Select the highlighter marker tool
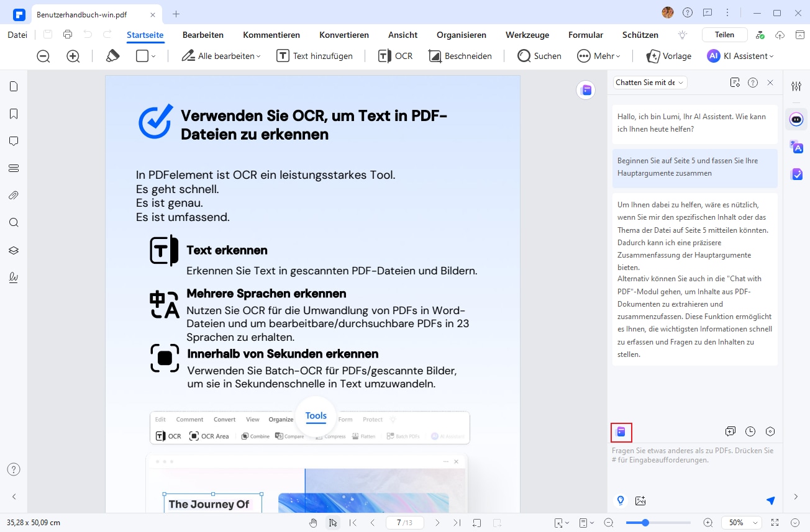The image size is (810, 532). click(112, 56)
